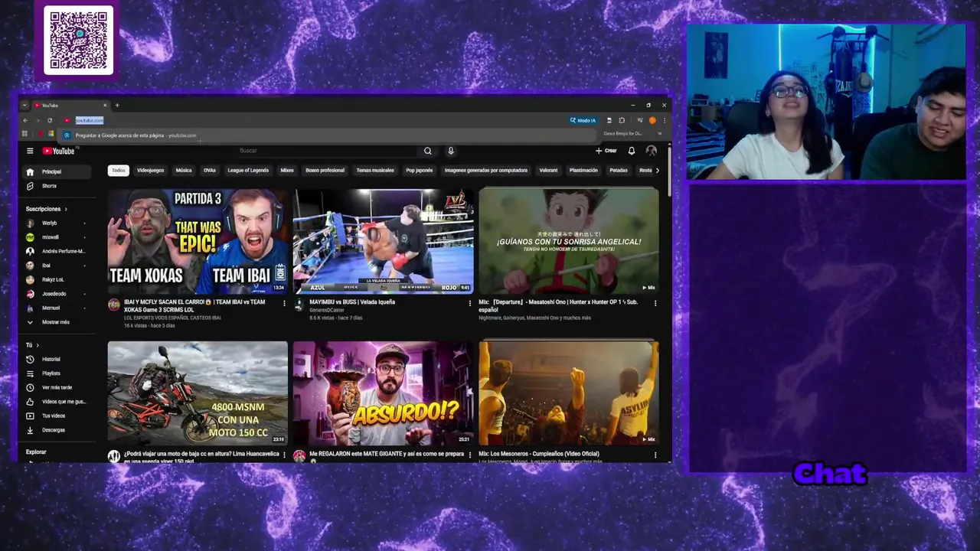The width and height of the screenshot is (980, 551).
Task: Select the Música filter chip
Action: point(184,171)
